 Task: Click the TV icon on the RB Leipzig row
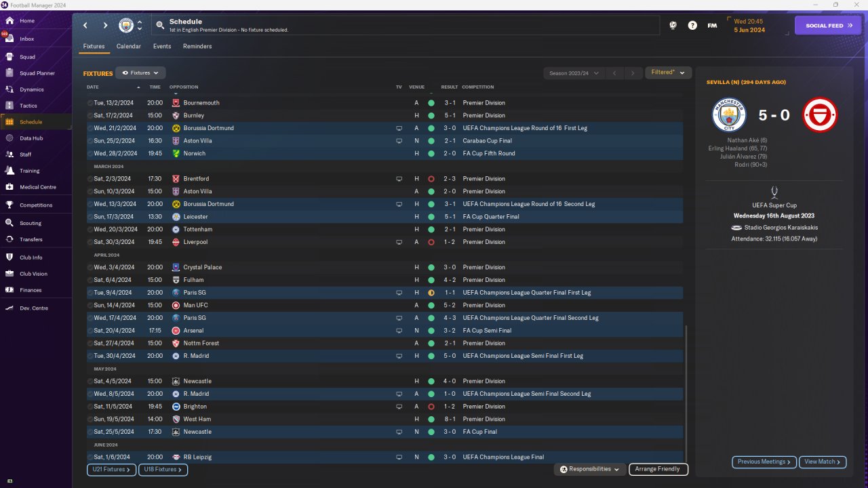tap(399, 457)
